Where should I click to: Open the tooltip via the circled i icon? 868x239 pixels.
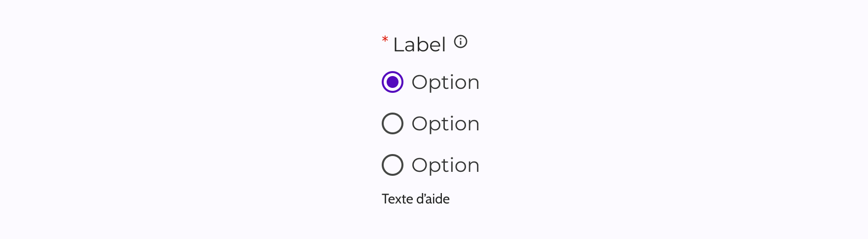coord(460,41)
